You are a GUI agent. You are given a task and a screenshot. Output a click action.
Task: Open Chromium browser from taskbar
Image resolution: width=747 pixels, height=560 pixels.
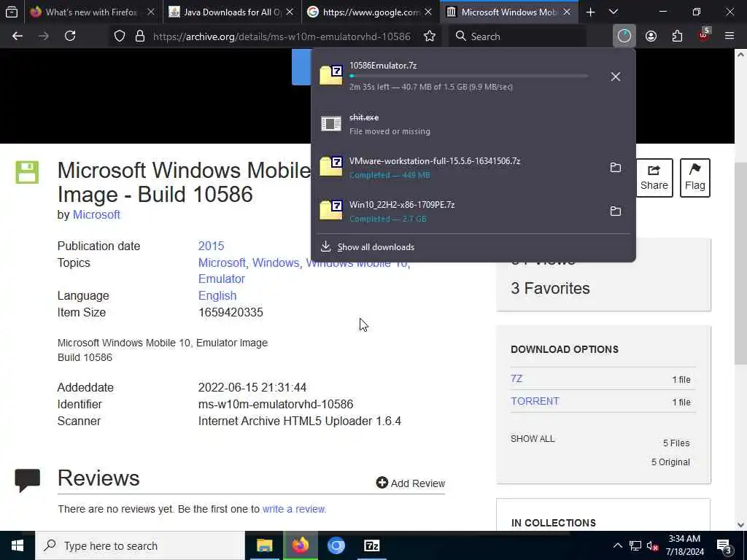tap(336, 545)
